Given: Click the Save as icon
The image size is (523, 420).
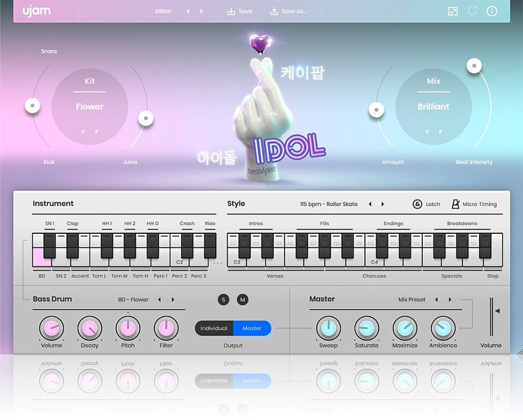Looking at the screenshot, I should pyautogui.click(x=274, y=11).
